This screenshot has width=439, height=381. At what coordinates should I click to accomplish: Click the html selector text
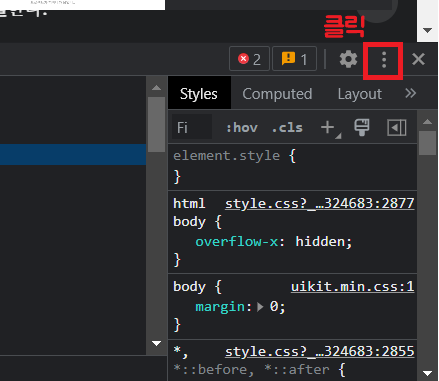point(189,203)
